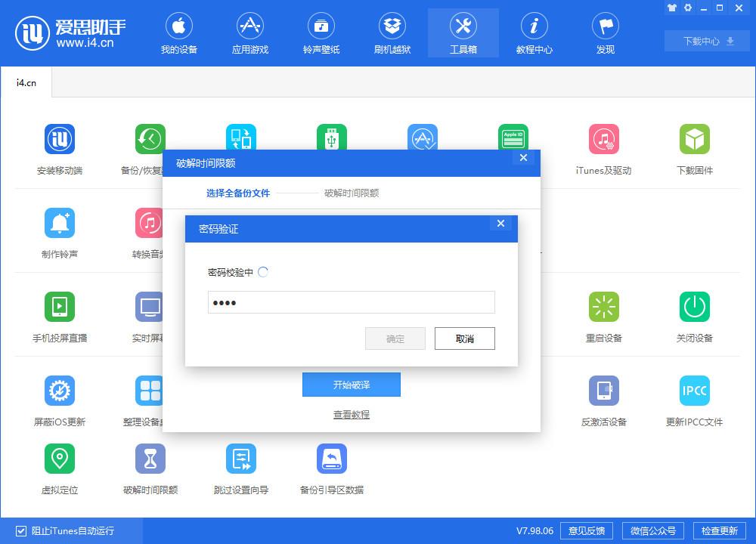The image size is (756, 544).
Task: Click 取消 in password dialog
Action: tap(465, 338)
